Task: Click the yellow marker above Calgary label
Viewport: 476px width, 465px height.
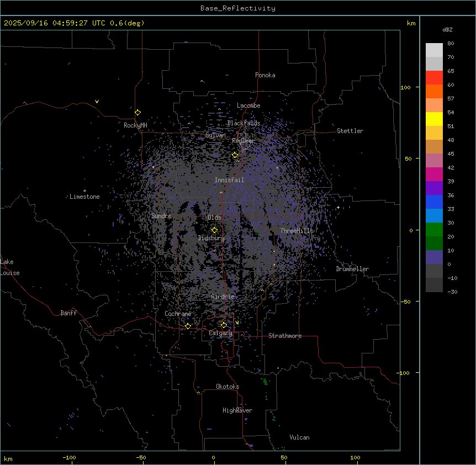Action: coord(224,325)
